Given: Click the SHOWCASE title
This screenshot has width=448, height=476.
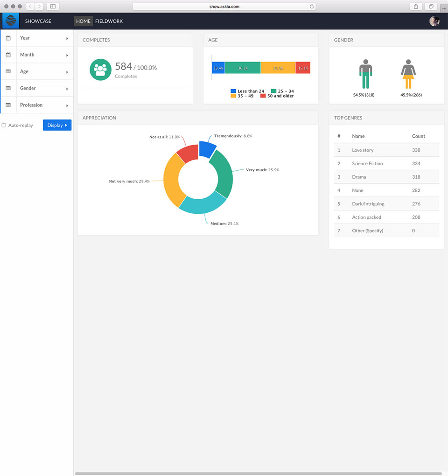Looking at the screenshot, I should (38, 21).
